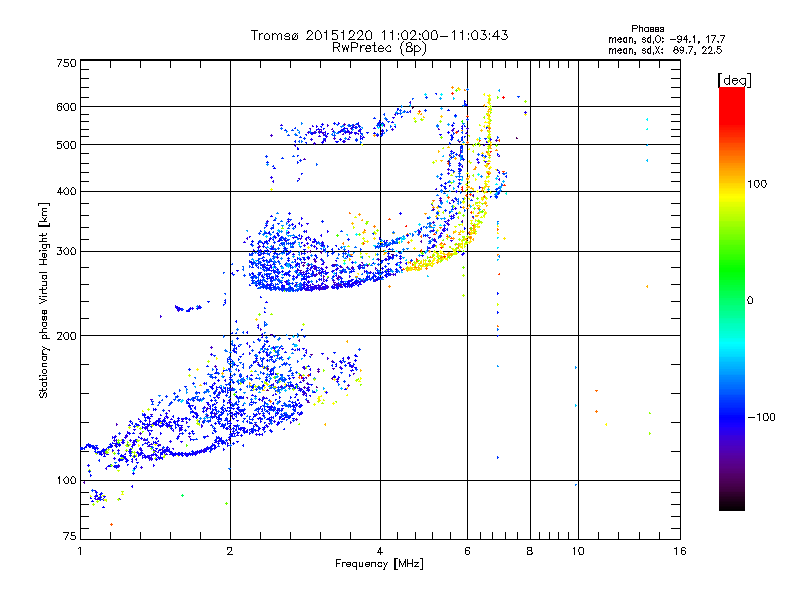Click the x-axis label '4'

tap(380, 551)
